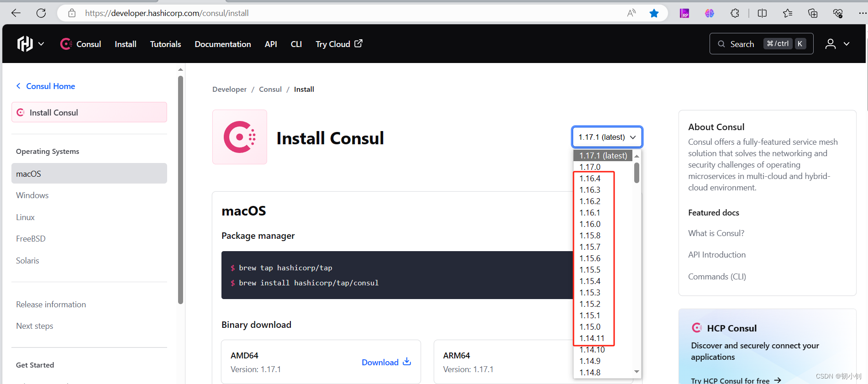Click the HCP Consul logo icon

pyautogui.click(x=697, y=328)
